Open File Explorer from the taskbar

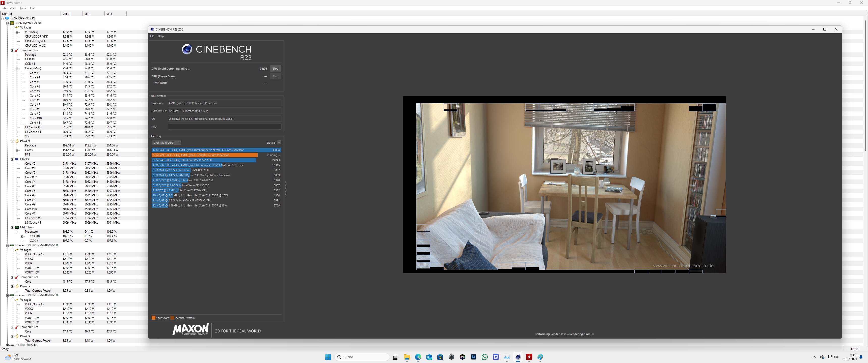click(407, 357)
